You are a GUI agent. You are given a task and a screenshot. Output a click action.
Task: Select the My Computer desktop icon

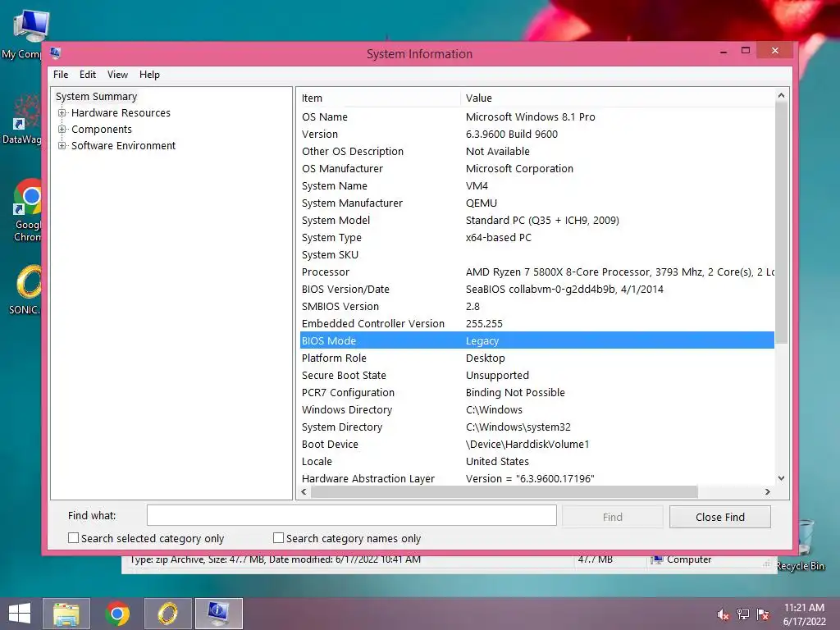pyautogui.click(x=24, y=35)
